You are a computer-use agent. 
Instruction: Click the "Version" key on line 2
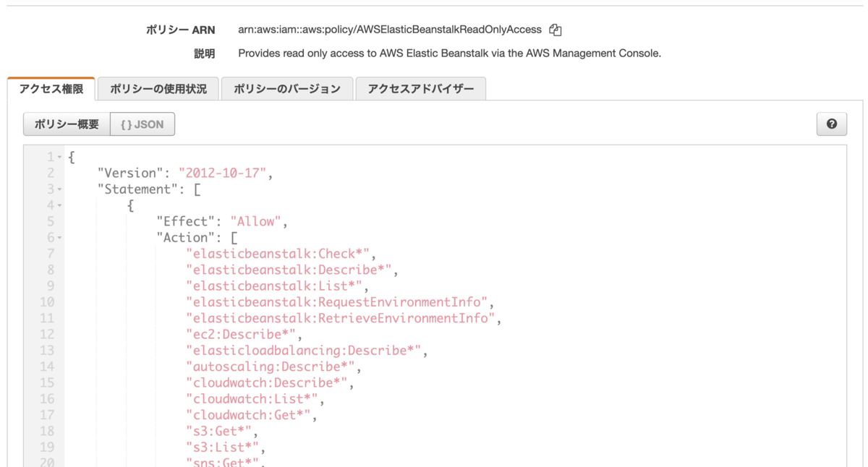click(130, 173)
